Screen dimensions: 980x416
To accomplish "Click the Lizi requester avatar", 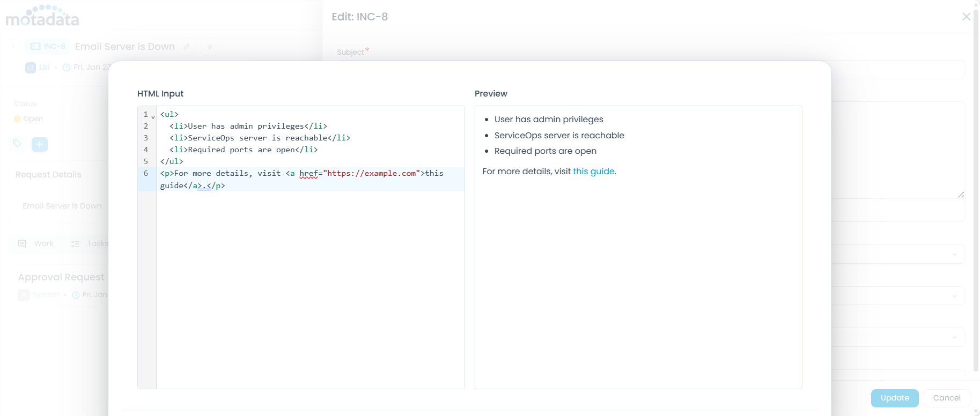I will point(31,68).
